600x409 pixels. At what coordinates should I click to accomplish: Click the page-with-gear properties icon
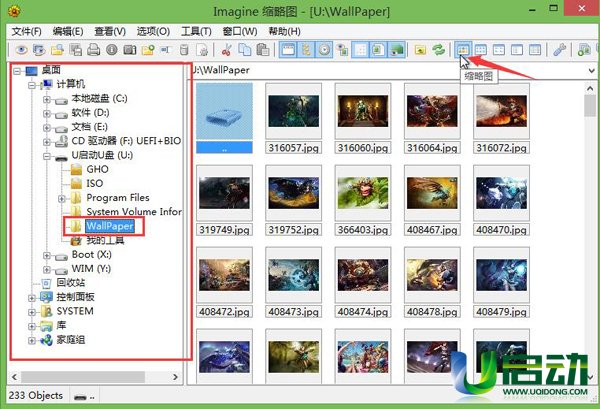click(202, 50)
